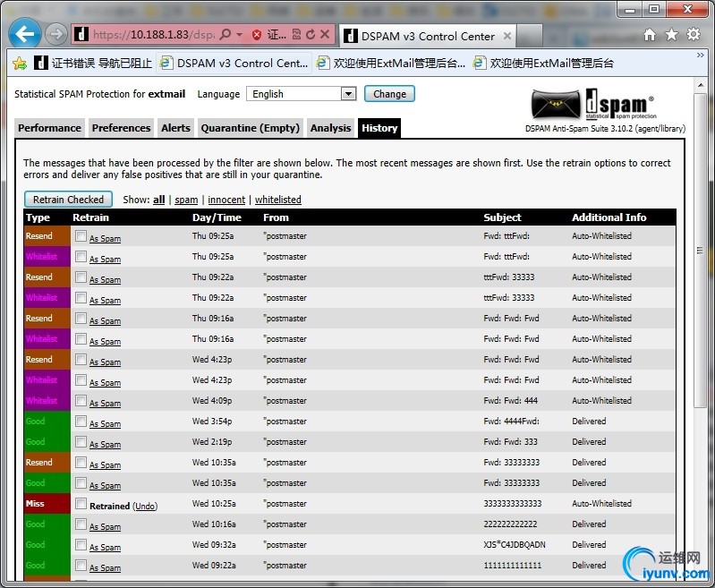This screenshot has width=715, height=588.
Task: Click As Spam link for Wed 4:23p Resend row
Action: pyautogui.click(x=105, y=362)
